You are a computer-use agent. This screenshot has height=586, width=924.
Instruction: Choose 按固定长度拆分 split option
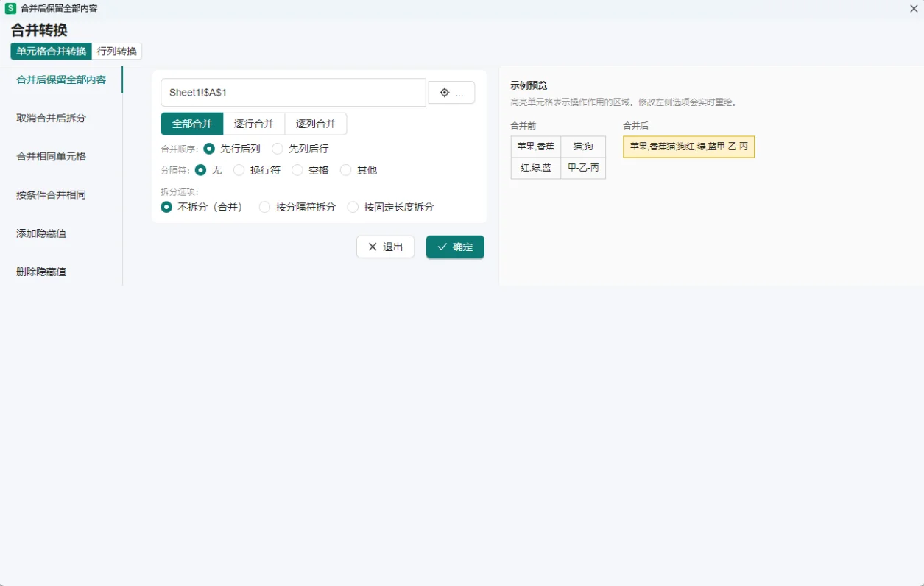click(391, 207)
